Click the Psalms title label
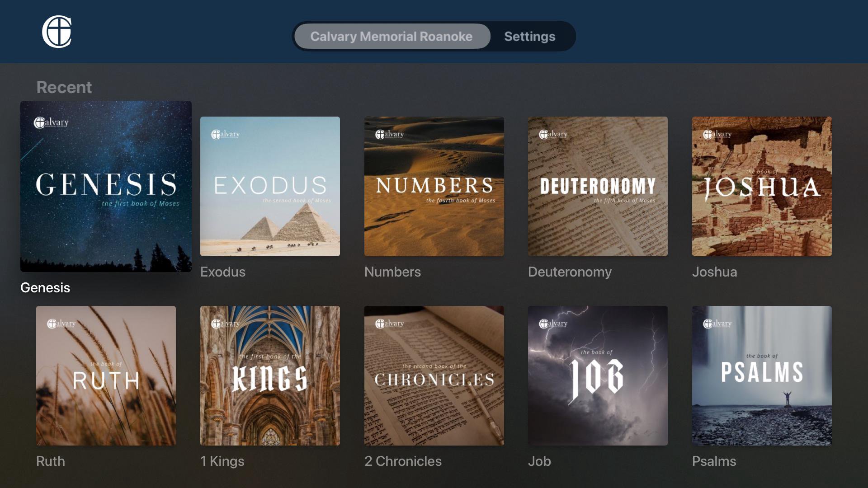Screen dimensions: 868x488 coord(714,461)
